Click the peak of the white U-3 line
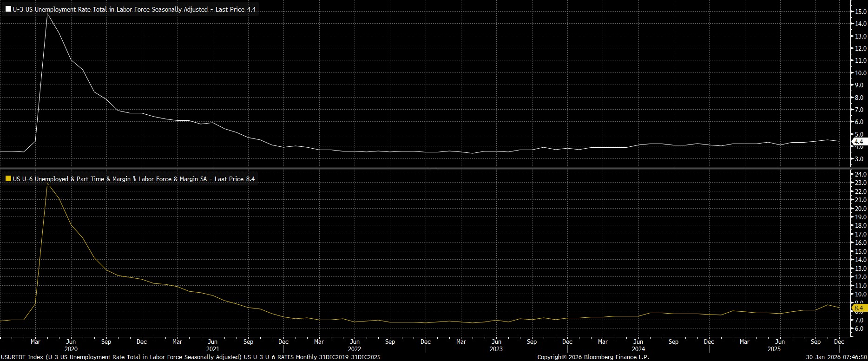The height and width of the screenshot is (361, 868). [47, 14]
